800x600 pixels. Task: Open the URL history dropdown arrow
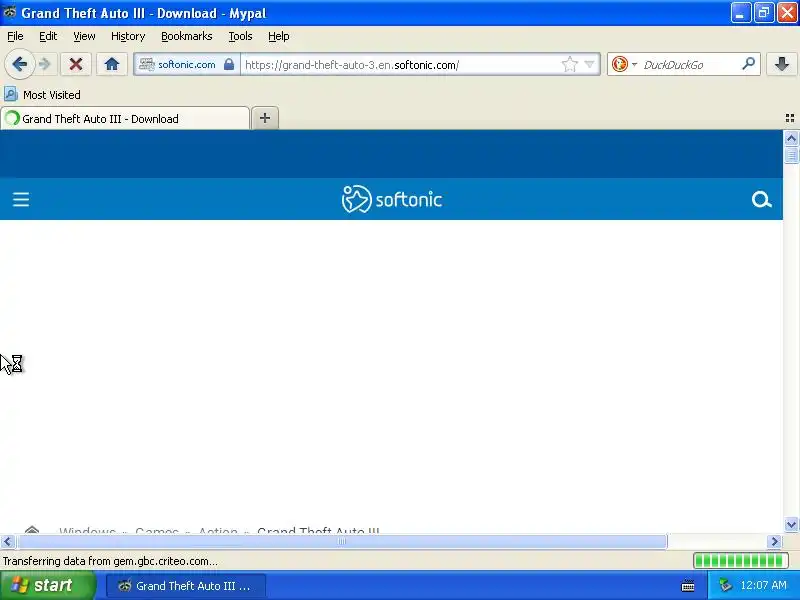point(589,64)
